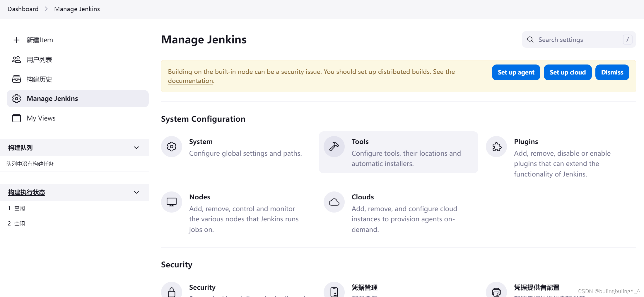Open the 凭据管理 title
Screen dimensions: 644x297
click(365, 287)
